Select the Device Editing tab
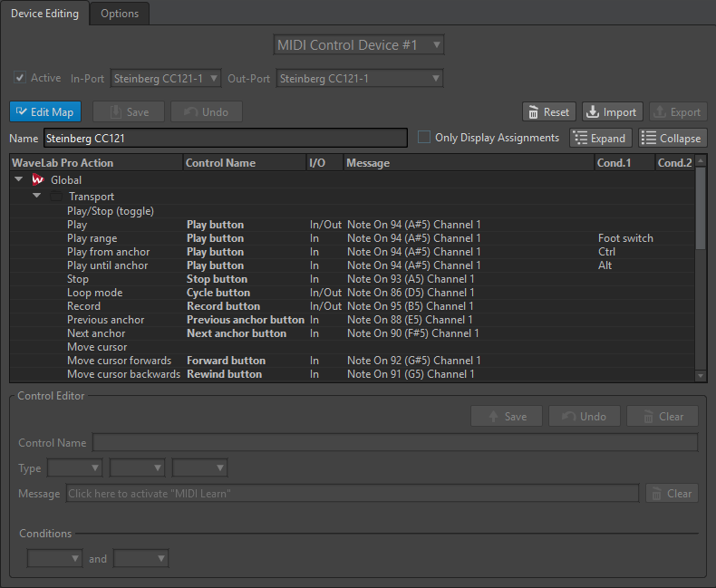This screenshot has height=588, width=716. (44, 14)
